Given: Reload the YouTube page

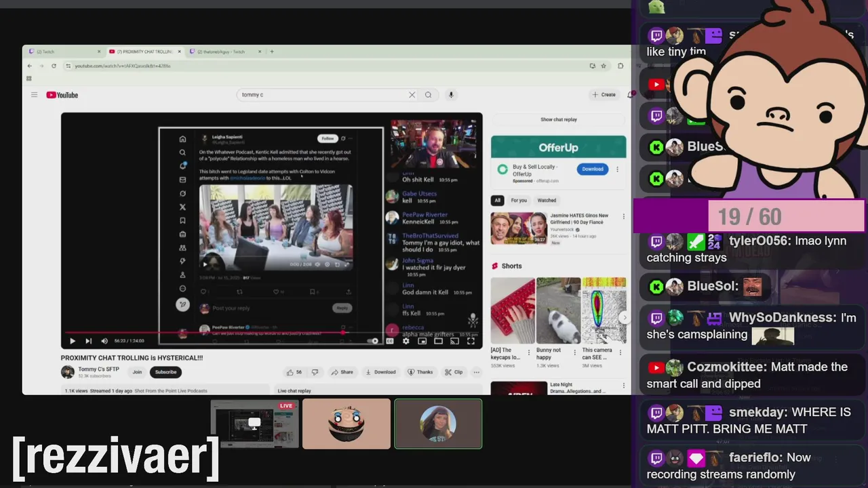Looking at the screenshot, I should point(54,66).
